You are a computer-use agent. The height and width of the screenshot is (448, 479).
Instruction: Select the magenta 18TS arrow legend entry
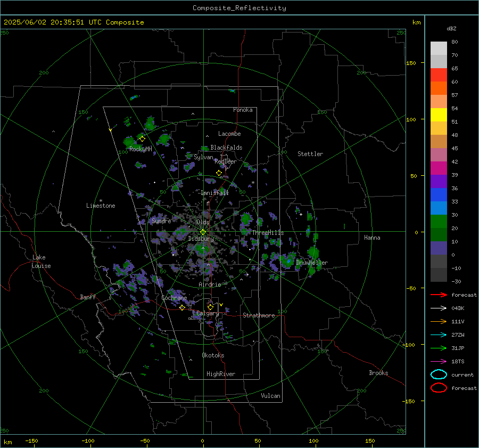439,362
